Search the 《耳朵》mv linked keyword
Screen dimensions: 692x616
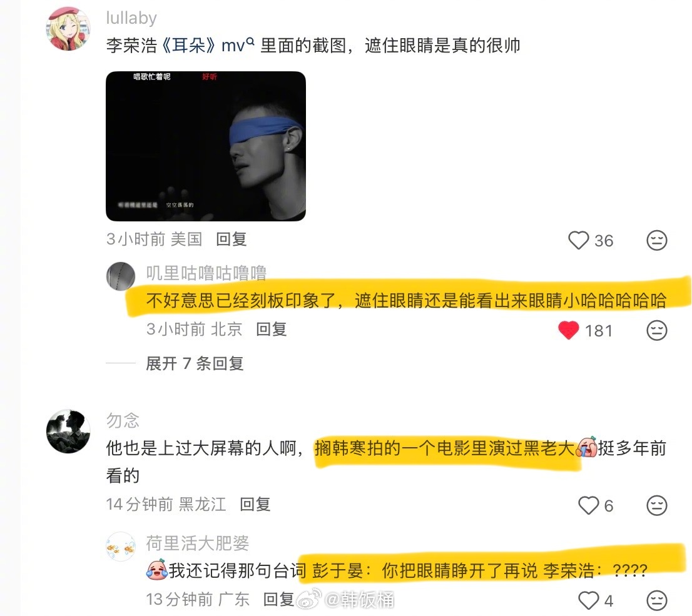208,45
